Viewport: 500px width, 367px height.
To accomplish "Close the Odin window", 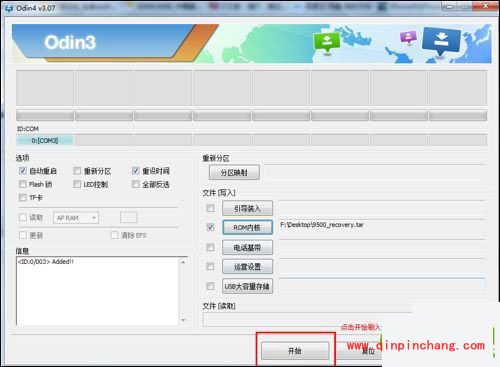I will (485, 6).
